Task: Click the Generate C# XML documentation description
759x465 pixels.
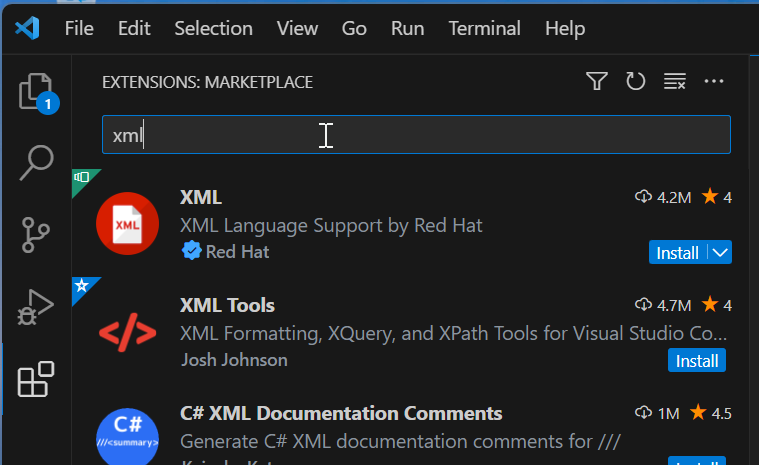Action: [x=400, y=441]
